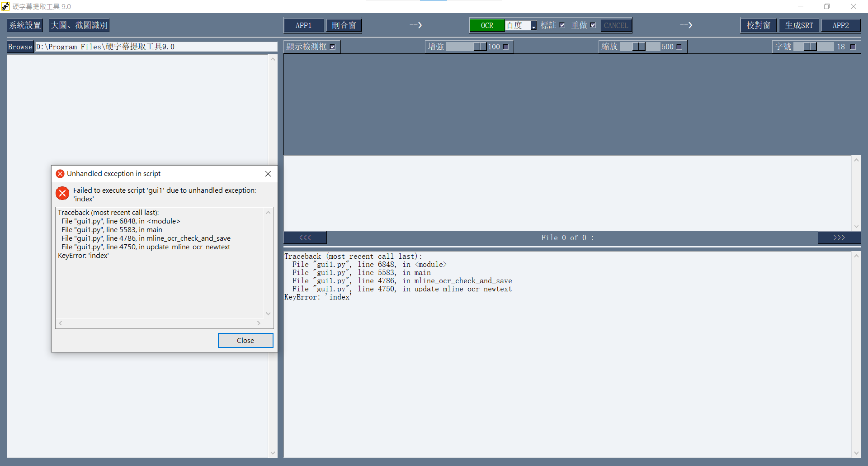Click the traceback down scroll arrow in dialog
This screenshot has width=868, height=466.
(268, 314)
